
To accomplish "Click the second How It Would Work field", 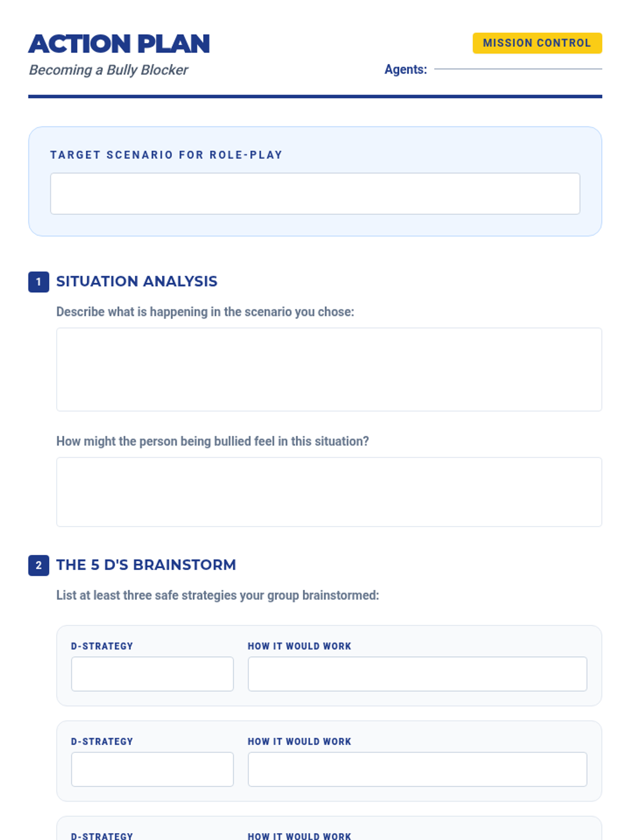I will [x=417, y=770].
